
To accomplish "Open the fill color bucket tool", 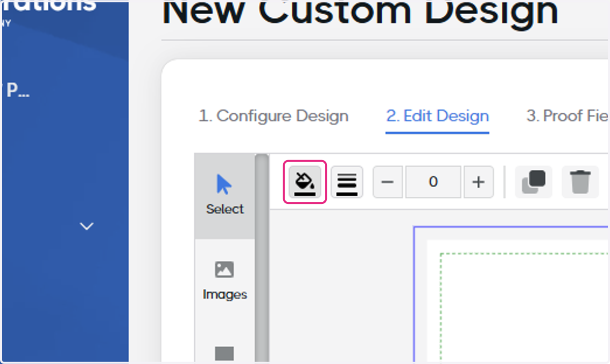I will (x=305, y=182).
